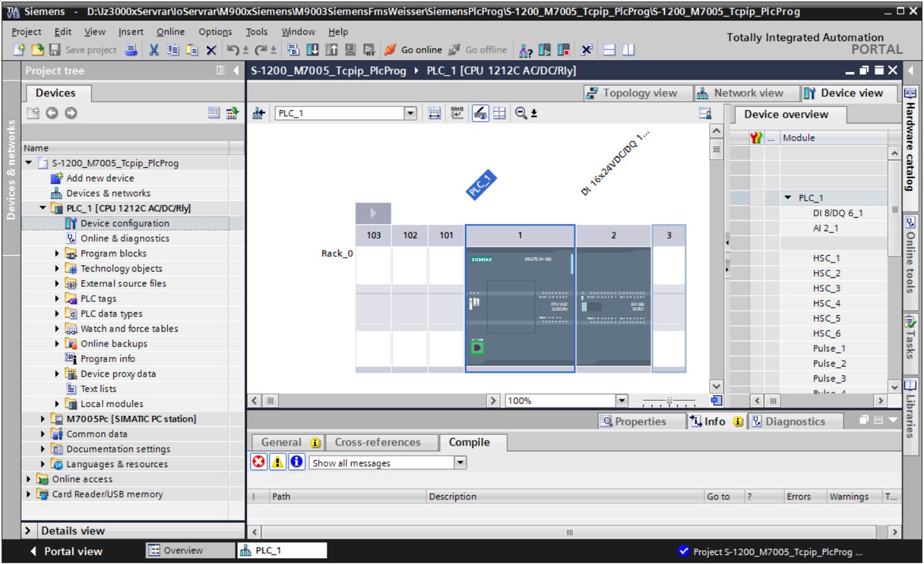This screenshot has height=564, width=924.
Task: Click the New project icon
Action: 20,50
